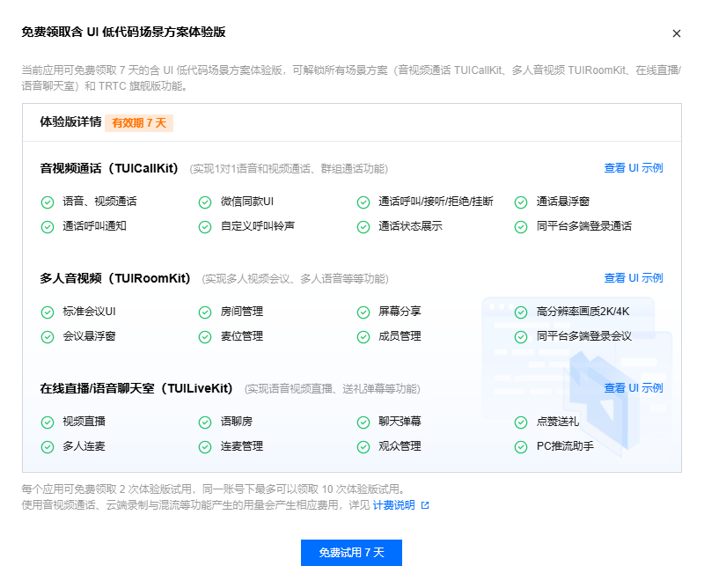Click the text 点赞送礼
Screen dimensions: 704x588
pos(558,422)
